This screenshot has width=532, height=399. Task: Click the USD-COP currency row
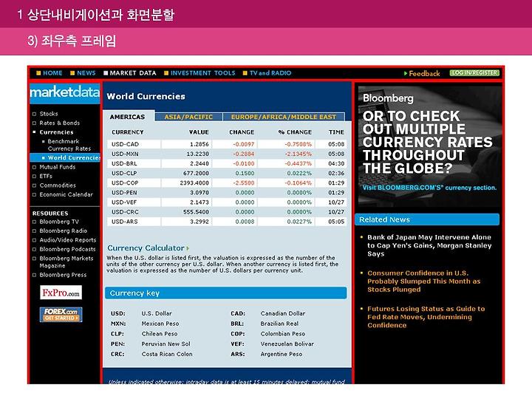[227, 183]
